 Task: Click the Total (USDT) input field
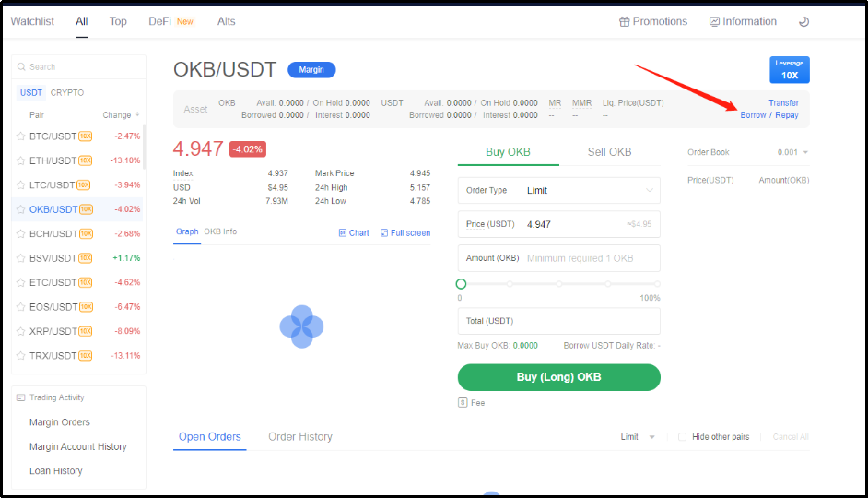559,321
